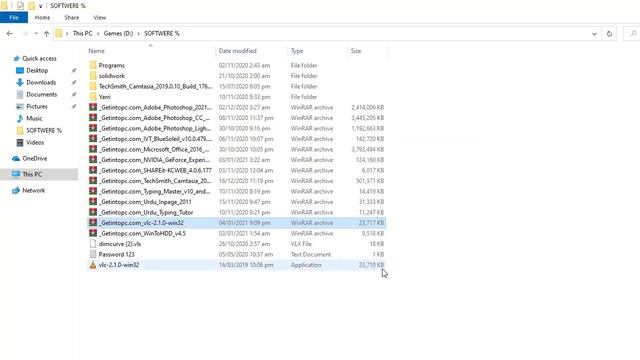Screen dimensions: 640x360
Task: Click file name dimcurve (2).vlx
Action: [x=120, y=244]
